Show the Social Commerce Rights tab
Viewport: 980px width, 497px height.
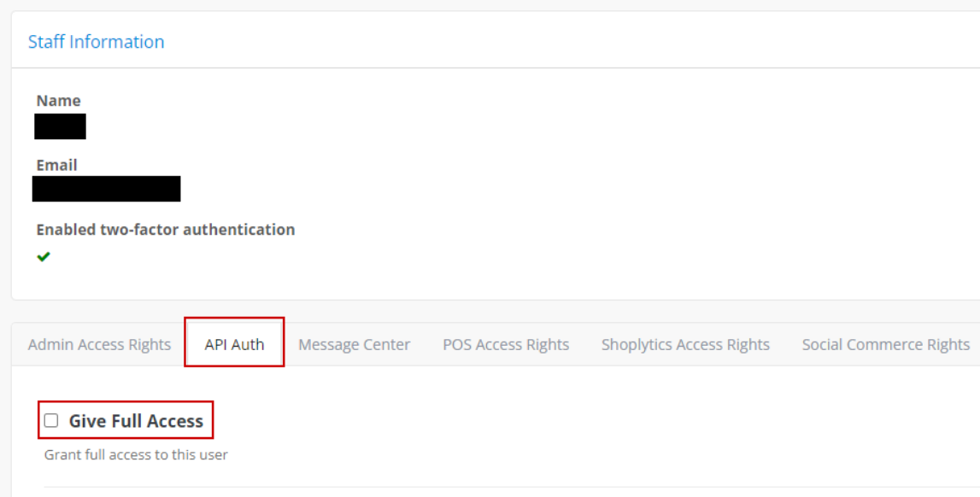[885, 345]
